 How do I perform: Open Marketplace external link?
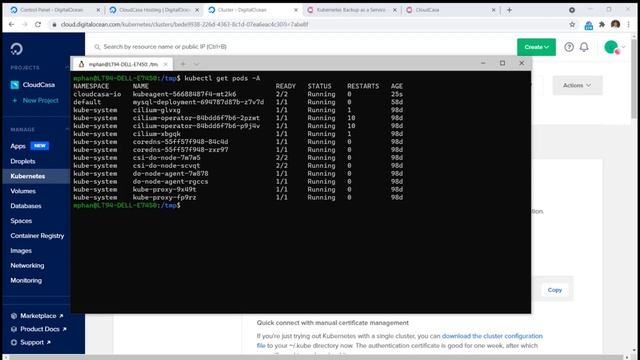37,316
